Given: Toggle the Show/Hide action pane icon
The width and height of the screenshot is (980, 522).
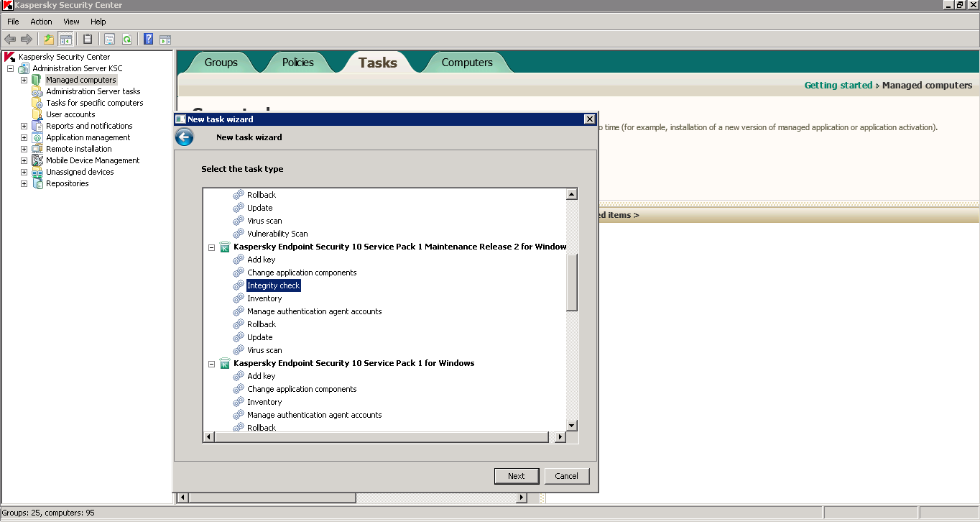Looking at the screenshot, I should point(165,39).
